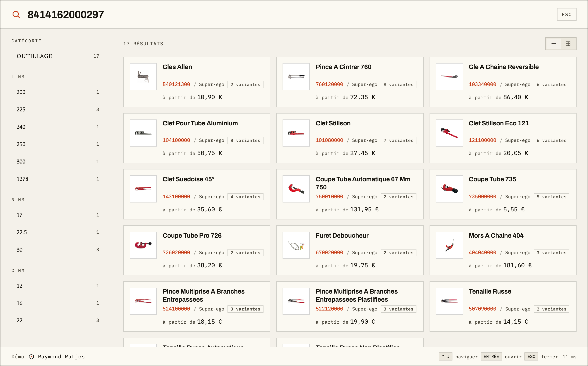Screen dimensions: 588x366
Task: Click price 131,95 € on Coupe Tube Automatique
Action: point(364,209)
